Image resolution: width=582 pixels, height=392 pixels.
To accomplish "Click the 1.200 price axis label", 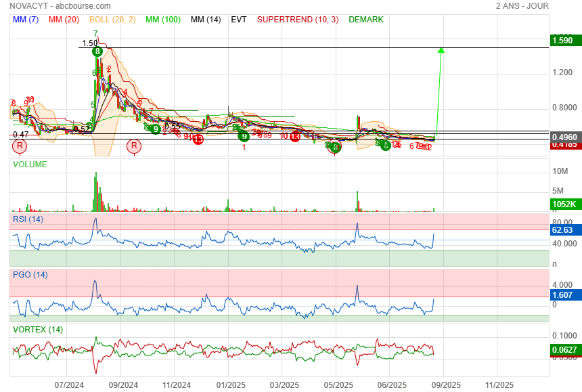I will [562, 72].
